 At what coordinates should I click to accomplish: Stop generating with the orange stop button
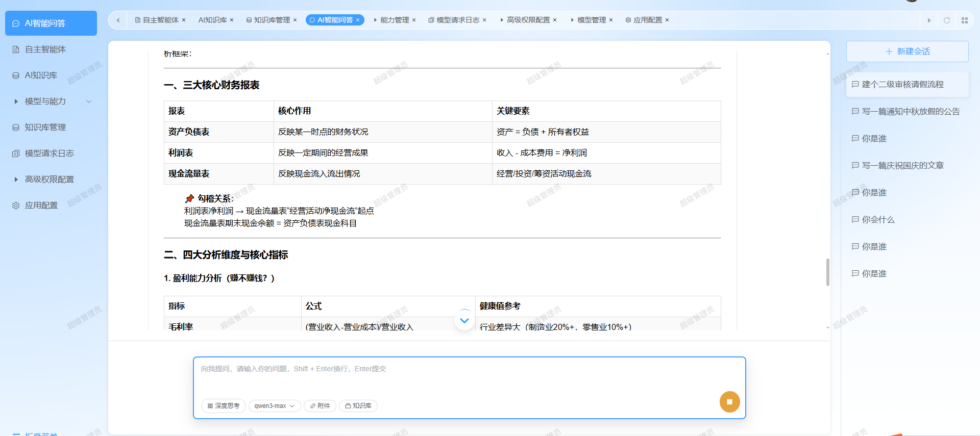click(730, 402)
